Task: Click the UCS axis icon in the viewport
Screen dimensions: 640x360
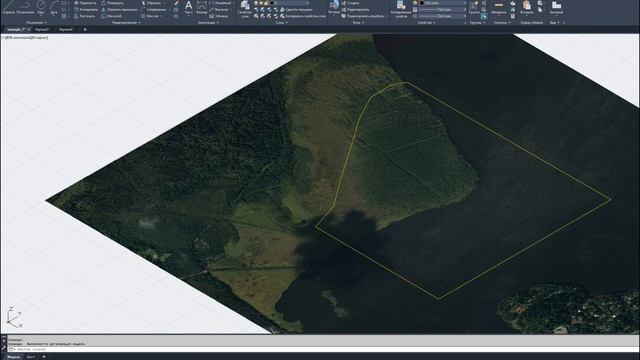Action: click(x=14, y=318)
